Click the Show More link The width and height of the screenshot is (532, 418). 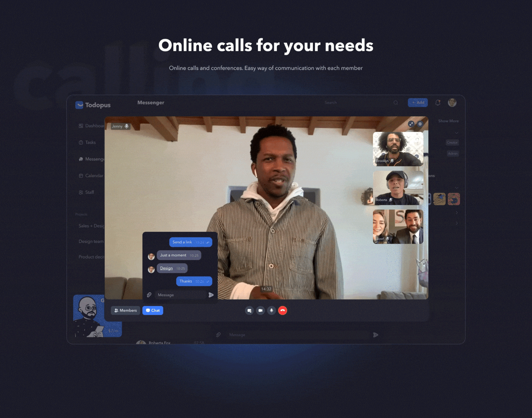[x=448, y=121]
